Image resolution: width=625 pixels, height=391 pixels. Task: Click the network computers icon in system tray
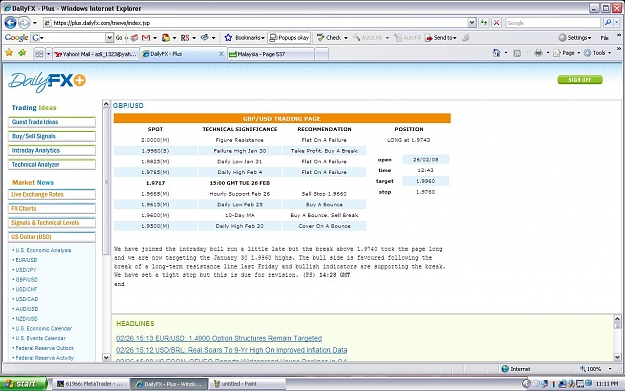pyautogui.click(x=562, y=384)
